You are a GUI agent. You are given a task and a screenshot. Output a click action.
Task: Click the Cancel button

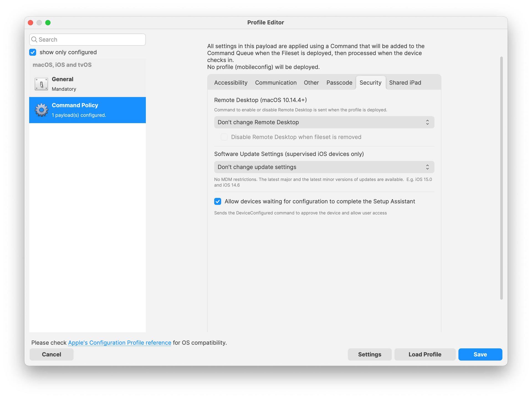click(52, 355)
